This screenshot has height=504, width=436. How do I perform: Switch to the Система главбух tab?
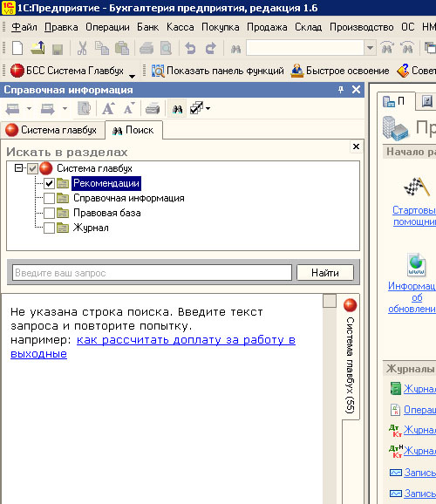pos(52,130)
